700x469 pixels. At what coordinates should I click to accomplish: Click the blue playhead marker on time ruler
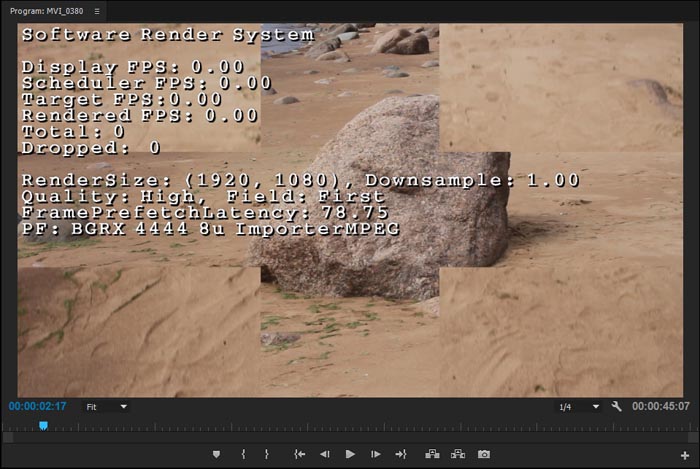(43, 426)
